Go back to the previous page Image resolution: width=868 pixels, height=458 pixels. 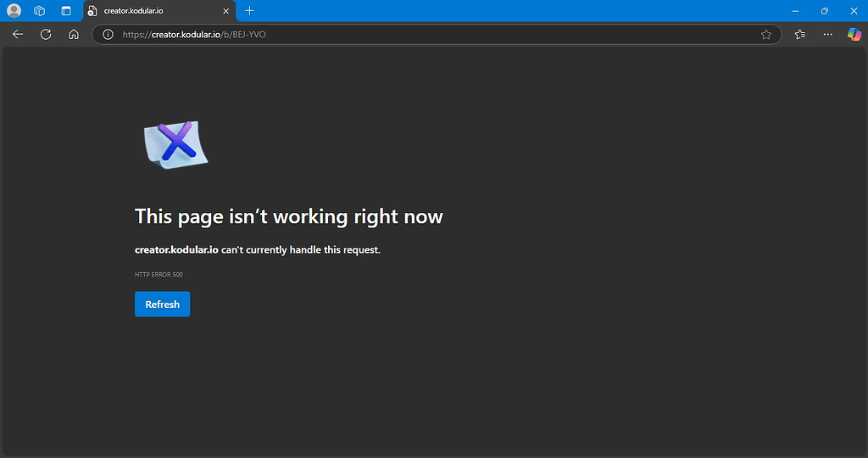(x=18, y=35)
